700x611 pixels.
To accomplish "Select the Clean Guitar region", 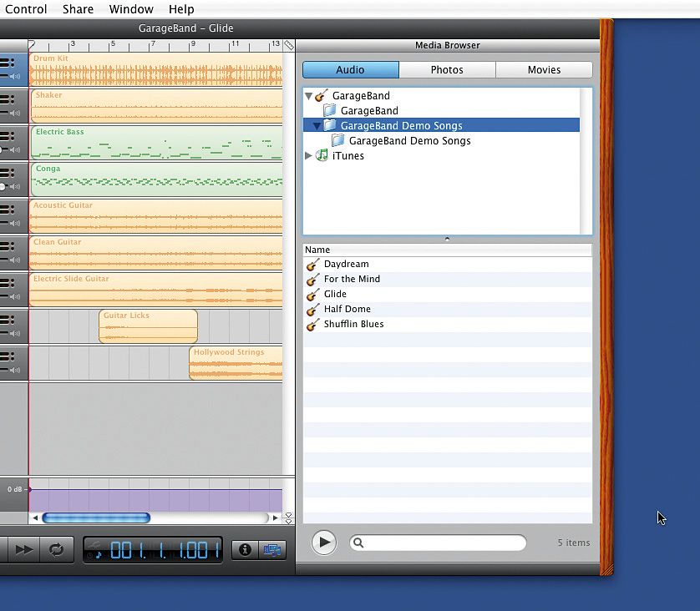I will [x=156, y=253].
